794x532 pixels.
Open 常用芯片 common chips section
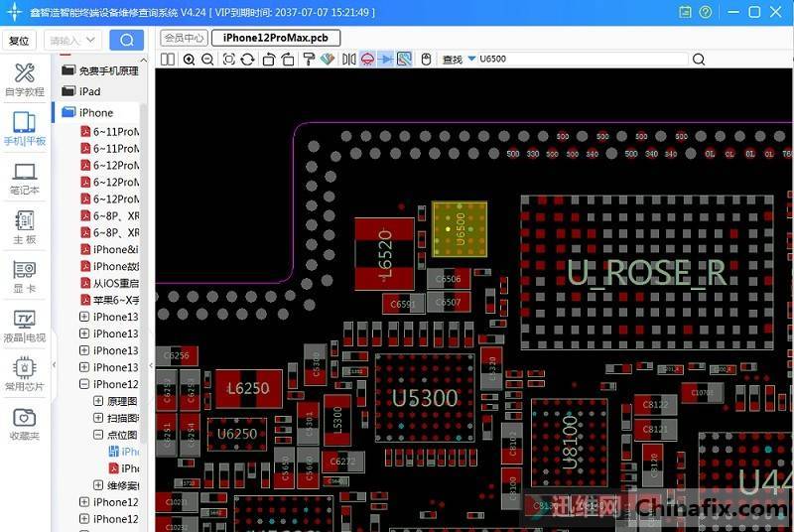(25, 374)
